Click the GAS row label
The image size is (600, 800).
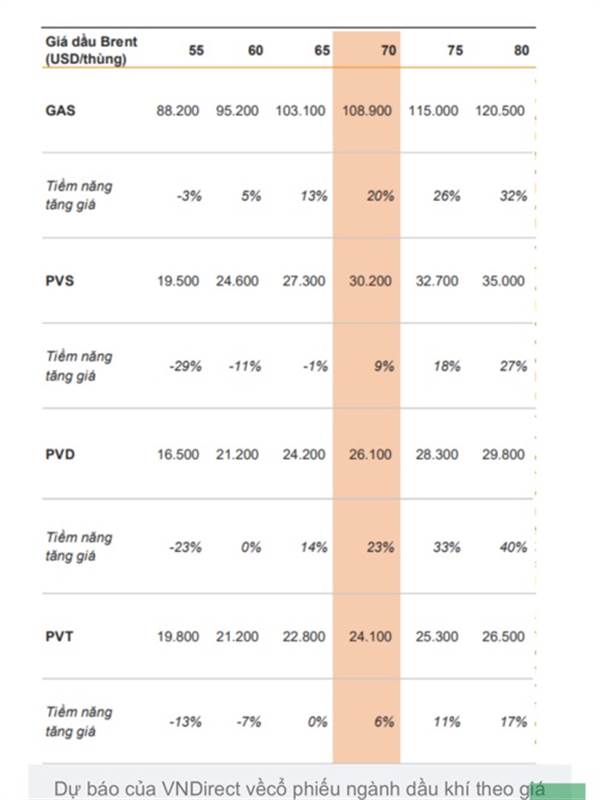pyautogui.click(x=60, y=111)
